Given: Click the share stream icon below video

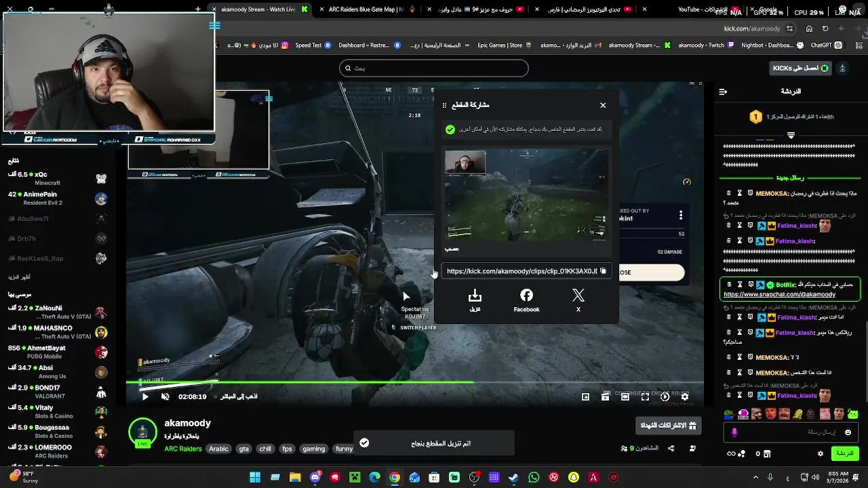Looking at the screenshot, I should coord(671,448).
